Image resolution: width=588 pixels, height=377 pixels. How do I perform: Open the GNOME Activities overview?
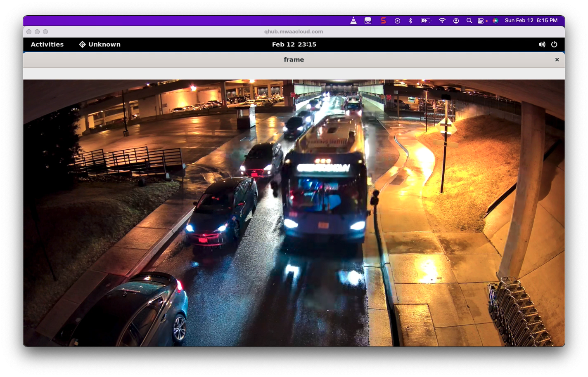(x=47, y=45)
